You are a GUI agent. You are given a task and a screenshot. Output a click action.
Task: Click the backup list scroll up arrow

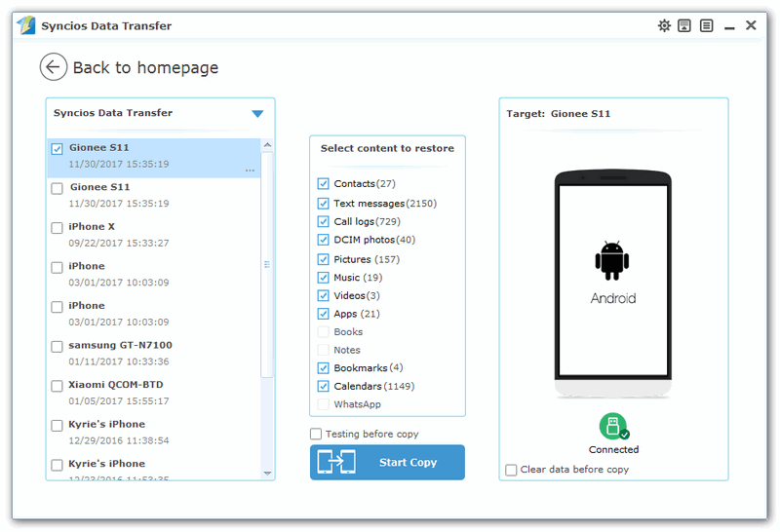click(267, 144)
